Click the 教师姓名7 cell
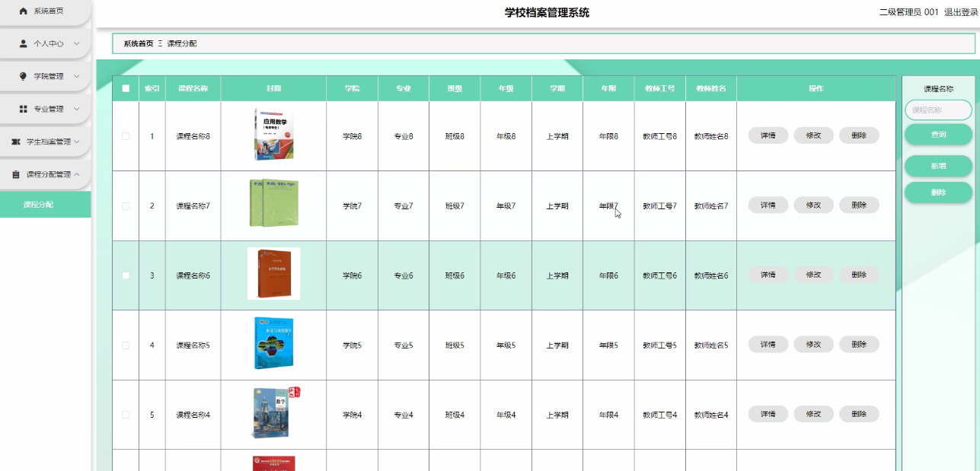The height and width of the screenshot is (471, 980). pos(710,206)
